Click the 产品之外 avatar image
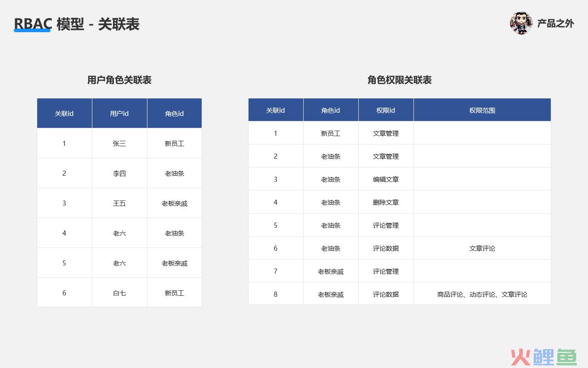The width and height of the screenshot is (588, 368). pyautogui.click(x=521, y=23)
